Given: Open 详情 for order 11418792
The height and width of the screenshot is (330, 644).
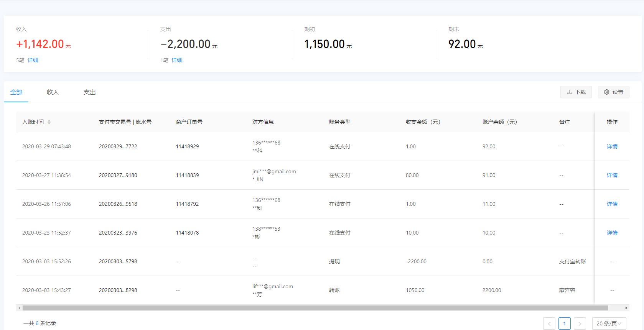Looking at the screenshot, I should point(612,204).
